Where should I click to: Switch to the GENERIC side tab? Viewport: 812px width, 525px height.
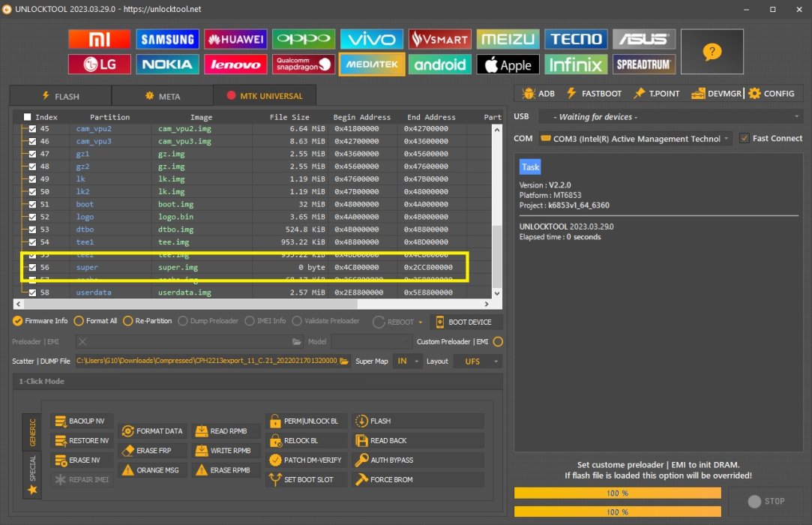click(x=32, y=432)
